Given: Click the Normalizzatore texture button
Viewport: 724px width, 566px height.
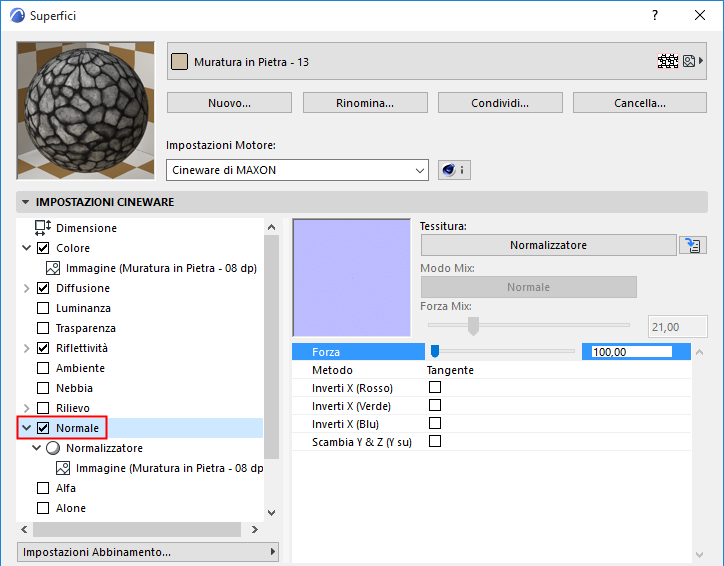Looking at the screenshot, I should 549,245.
